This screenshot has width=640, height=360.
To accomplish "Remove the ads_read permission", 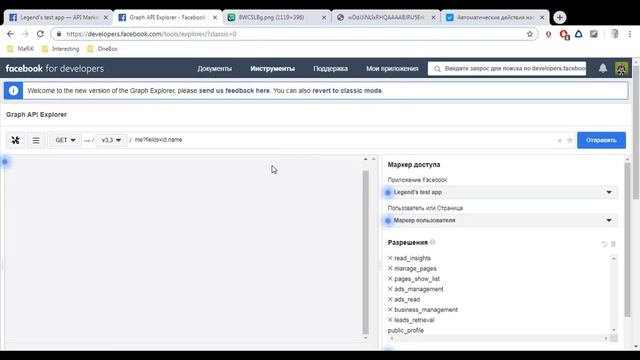I will (x=390, y=299).
